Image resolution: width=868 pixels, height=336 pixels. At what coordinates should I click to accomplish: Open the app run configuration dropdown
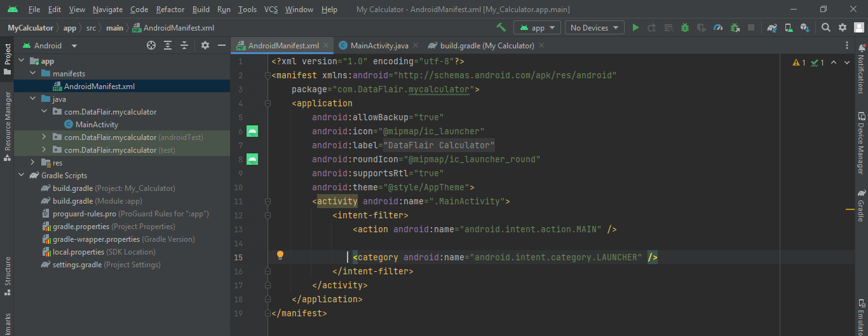click(x=538, y=27)
